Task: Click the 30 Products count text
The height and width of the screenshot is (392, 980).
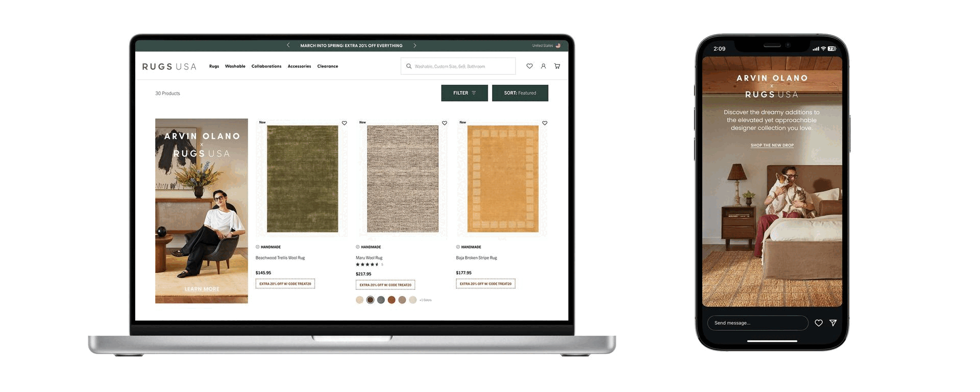Action: click(167, 93)
